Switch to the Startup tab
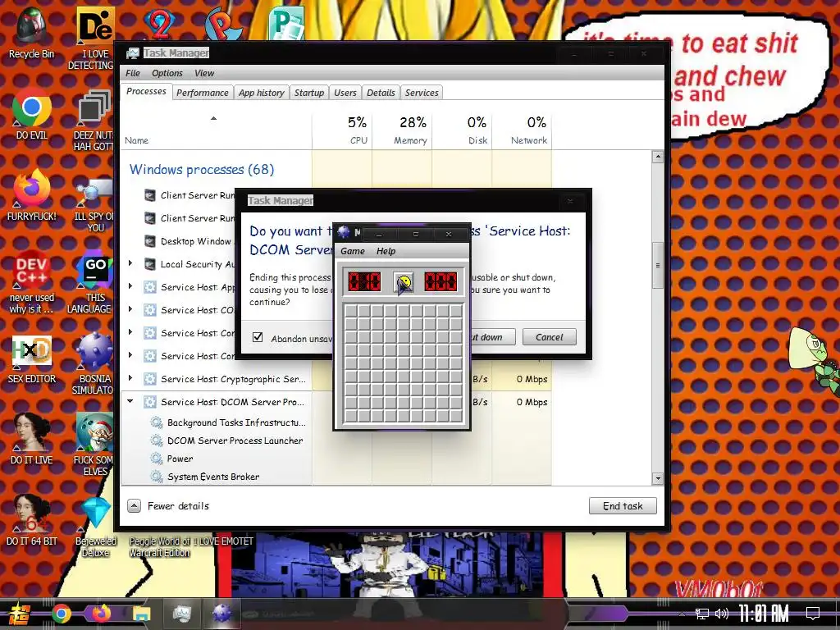The width and height of the screenshot is (840, 630). pyautogui.click(x=309, y=93)
